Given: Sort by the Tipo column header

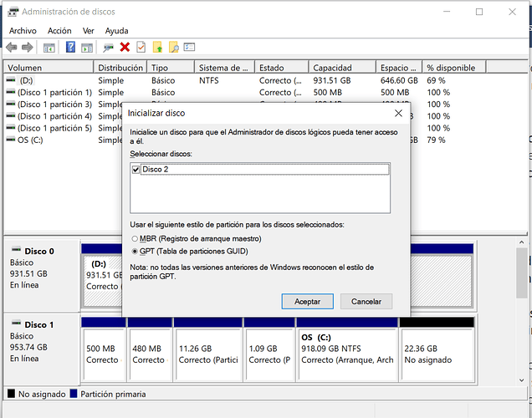Looking at the screenshot, I should (x=171, y=68).
